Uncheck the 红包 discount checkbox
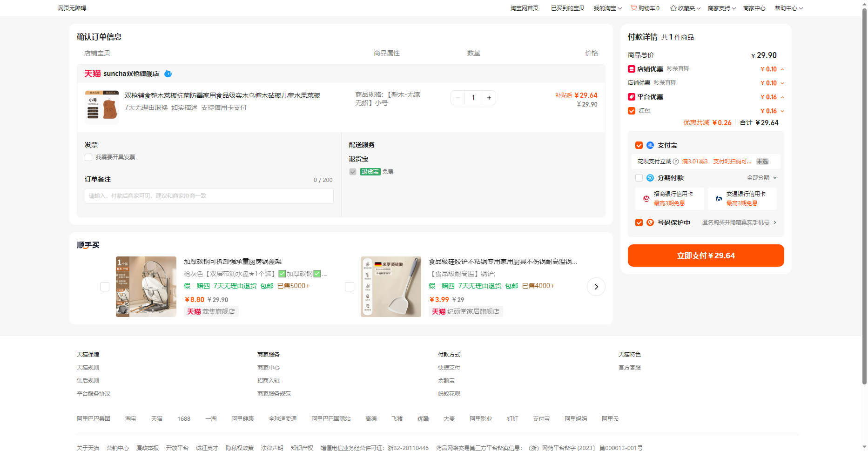868x451 pixels. [x=632, y=111]
